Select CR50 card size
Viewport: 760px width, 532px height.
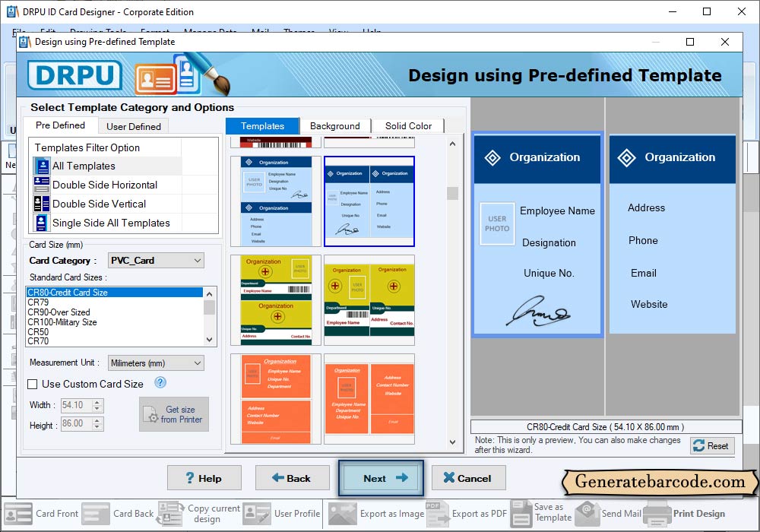[115, 332]
